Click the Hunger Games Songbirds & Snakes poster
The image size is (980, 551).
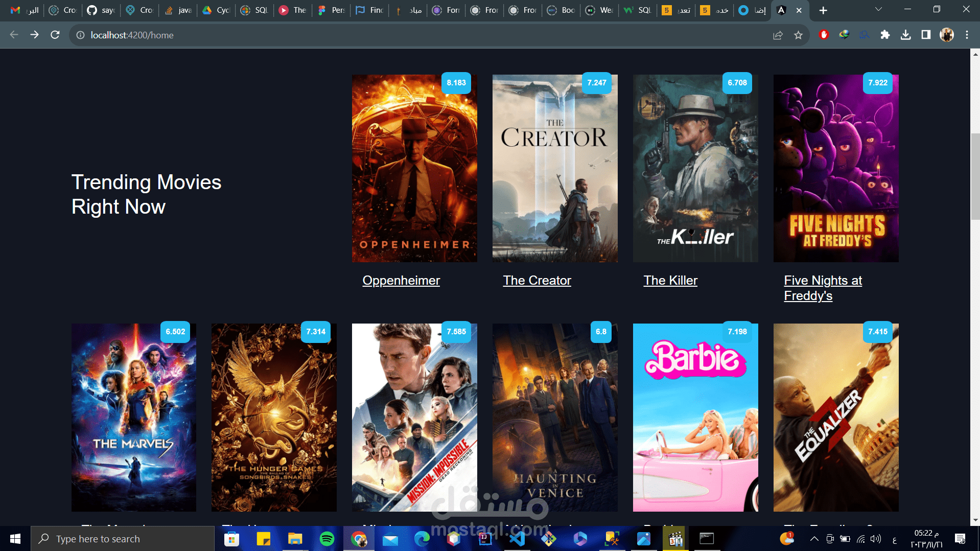point(274,418)
